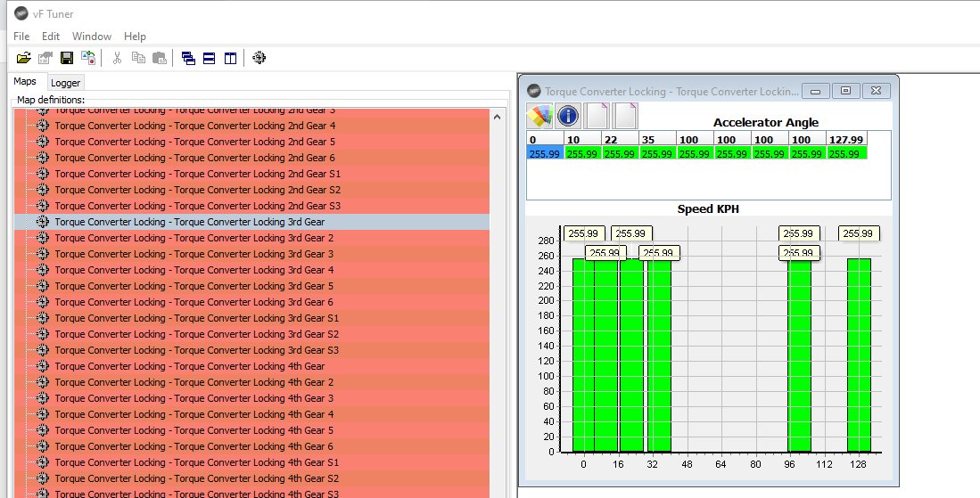Open the Edit menu
Screen dimensions: 980x498
pyautogui.click(x=51, y=37)
